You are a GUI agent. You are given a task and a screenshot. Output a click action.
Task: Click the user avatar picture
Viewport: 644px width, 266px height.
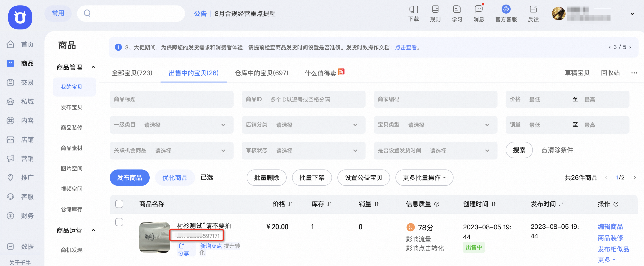pos(559,14)
